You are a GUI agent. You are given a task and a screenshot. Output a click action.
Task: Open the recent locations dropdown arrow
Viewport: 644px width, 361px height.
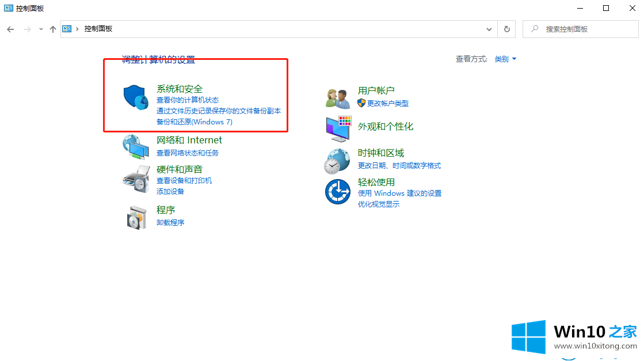point(41,29)
